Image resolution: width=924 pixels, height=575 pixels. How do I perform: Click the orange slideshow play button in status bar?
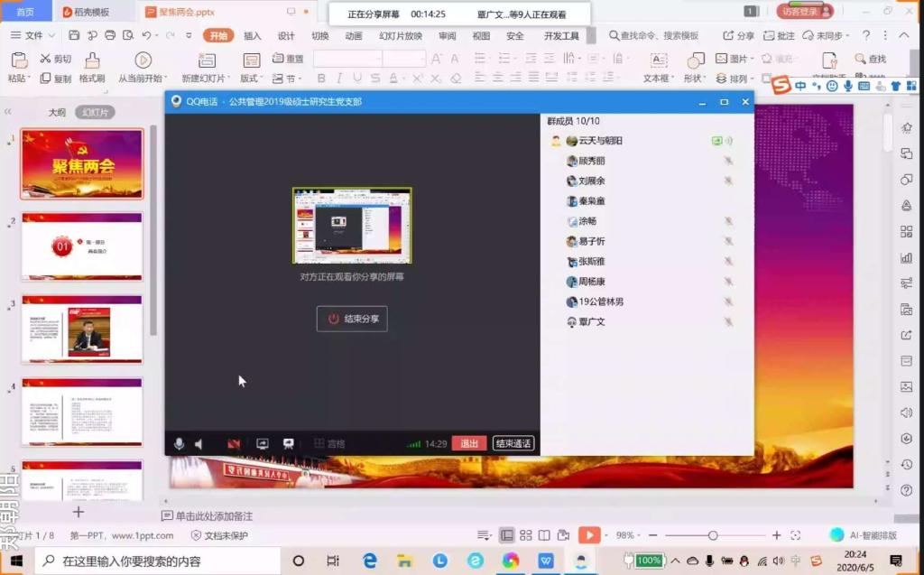tap(588, 535)
